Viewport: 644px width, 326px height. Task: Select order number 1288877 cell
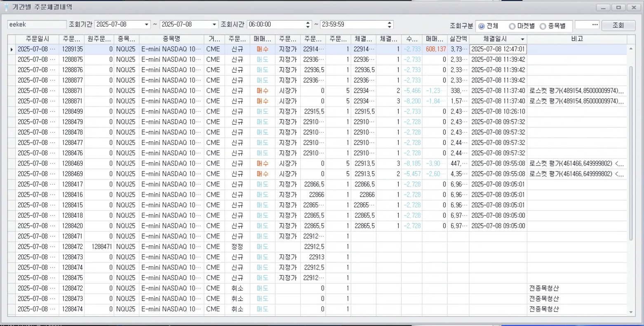tap(72, 80)
